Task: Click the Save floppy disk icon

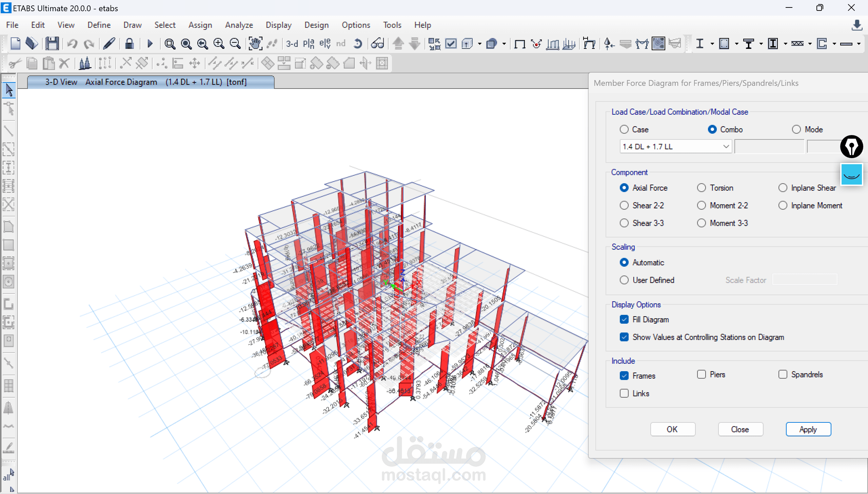Action: click(52, 44)
